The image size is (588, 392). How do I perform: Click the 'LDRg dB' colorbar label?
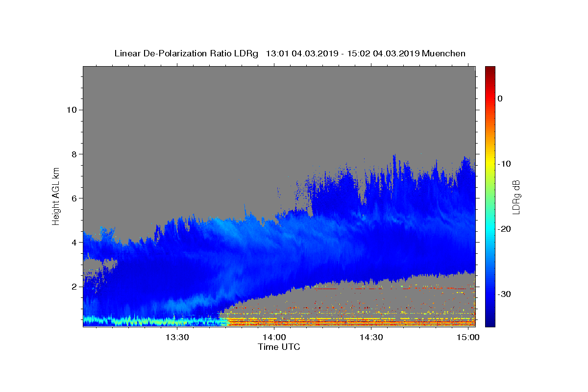click(x=515, y=197)
